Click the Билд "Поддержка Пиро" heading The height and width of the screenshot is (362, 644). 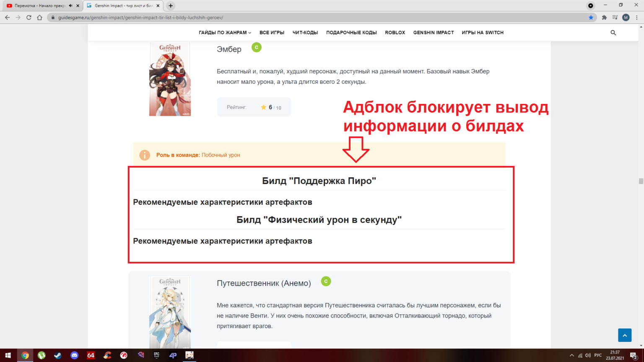coord(319,181)
